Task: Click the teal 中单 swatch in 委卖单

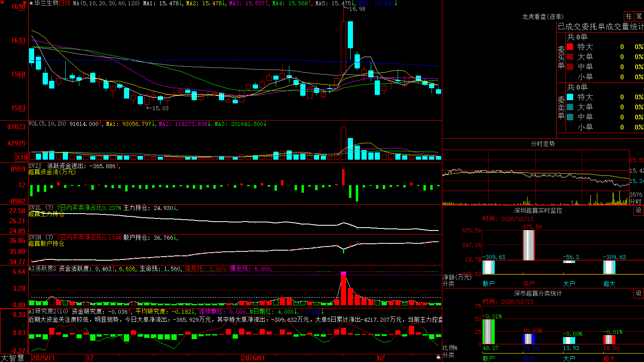Action: click(x=570, y=117)
